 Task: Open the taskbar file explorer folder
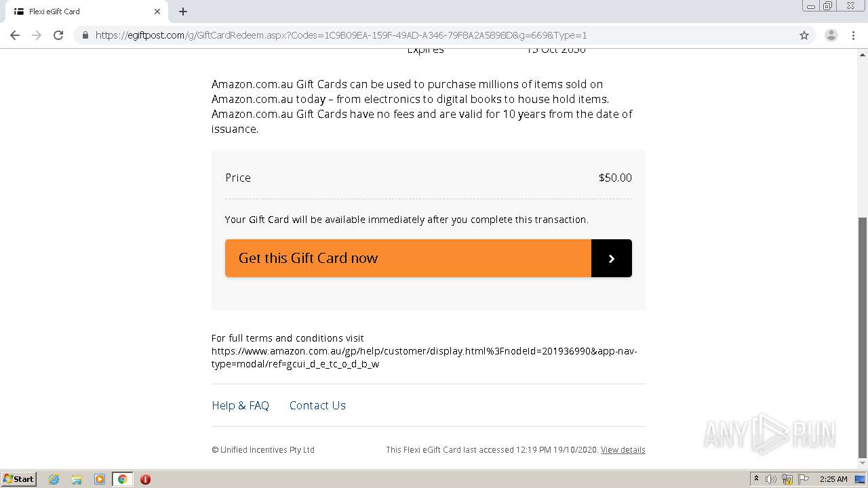click(x=77, y=479)
